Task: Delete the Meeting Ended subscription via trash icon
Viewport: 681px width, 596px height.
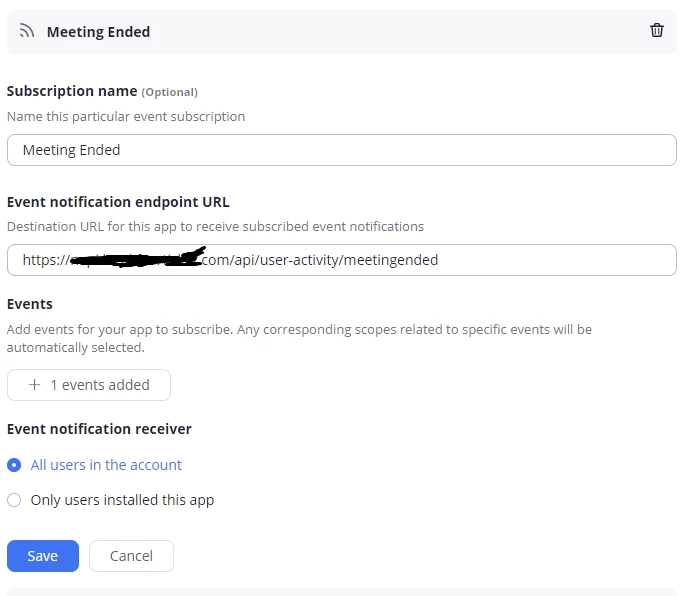Action: pyautogui.click(x=657, y=31)
